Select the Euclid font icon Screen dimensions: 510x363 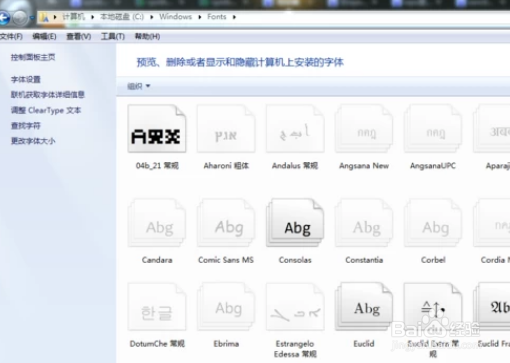click(364, 307)
